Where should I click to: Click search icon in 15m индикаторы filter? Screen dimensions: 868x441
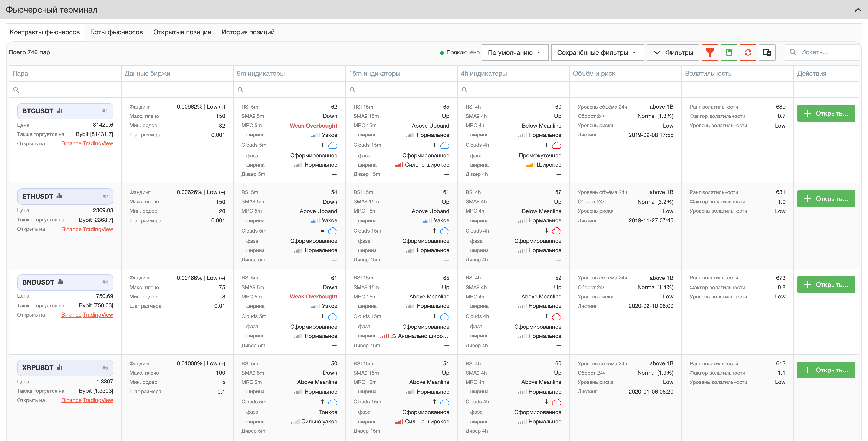coord(352,90)
